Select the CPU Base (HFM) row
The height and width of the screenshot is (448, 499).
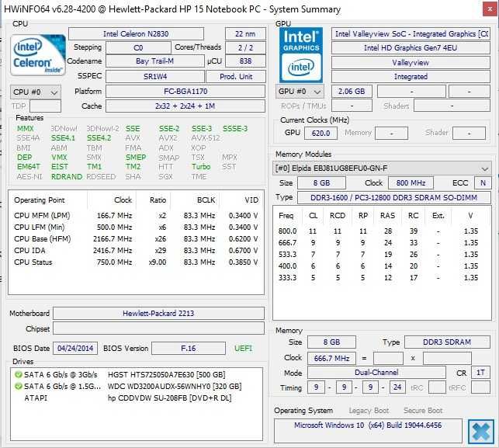[x=136, y=239]
